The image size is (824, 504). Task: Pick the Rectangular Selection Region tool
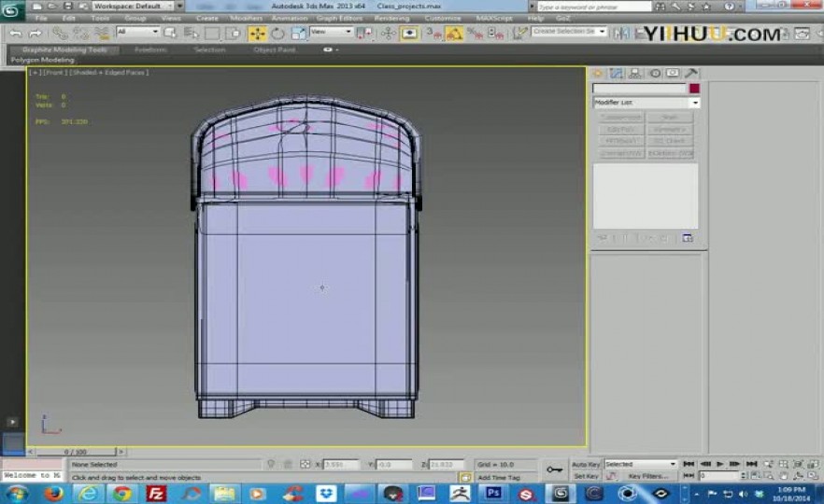pos(212,34)
